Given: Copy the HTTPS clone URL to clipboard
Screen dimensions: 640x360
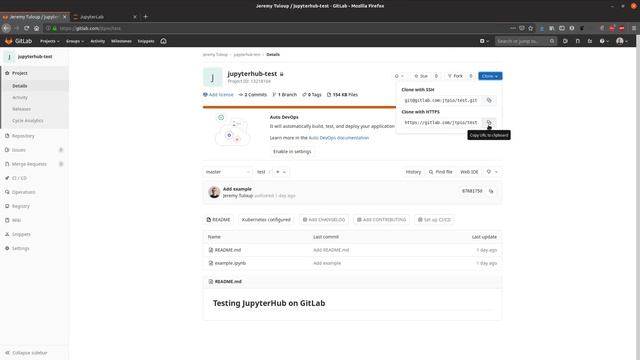Looking at the screenshot, I should [x=489, y=122].
